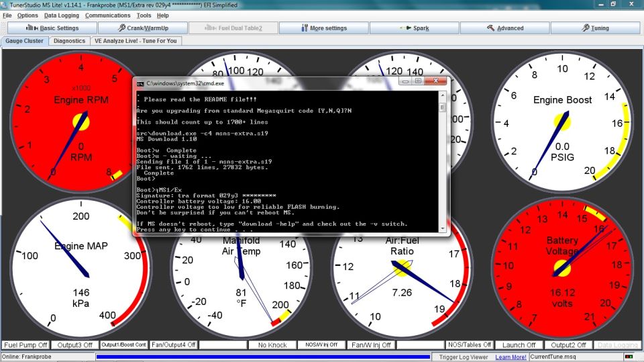Click the cmd.exe window title bar text
The height and width of the screenshot is (362, 644).
pyautogui.click(x=185, y=83)
